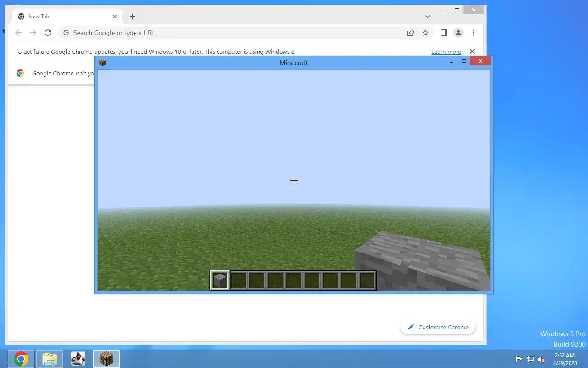Viewport: 588px width, 368px height.
Task: Expand the Chrome tab search arrow
Action: tap(428, 17)
